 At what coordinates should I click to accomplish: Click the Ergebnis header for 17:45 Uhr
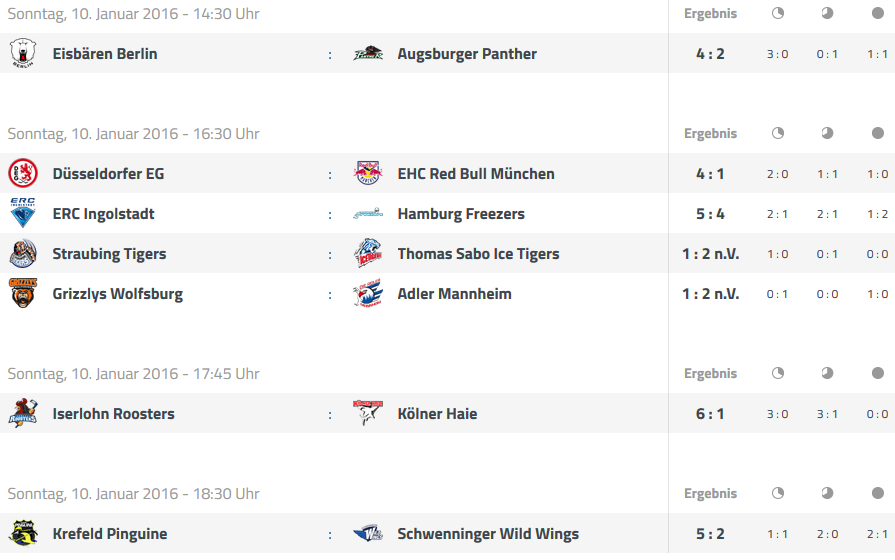(710, 373)
